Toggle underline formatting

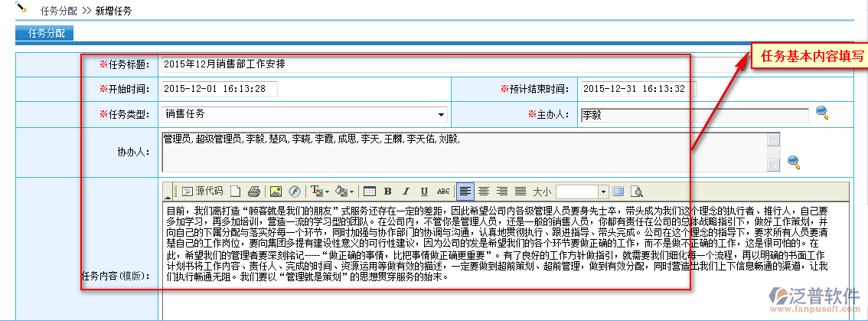424,192
